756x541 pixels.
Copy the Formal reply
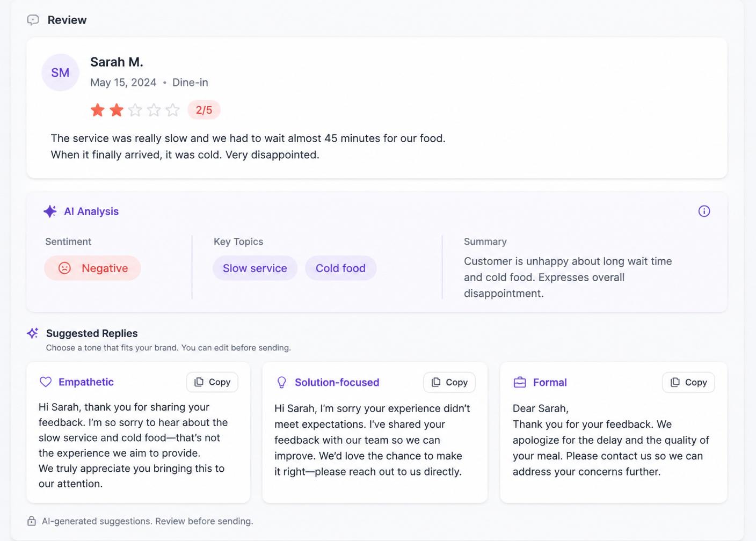[x=688, y=382]
